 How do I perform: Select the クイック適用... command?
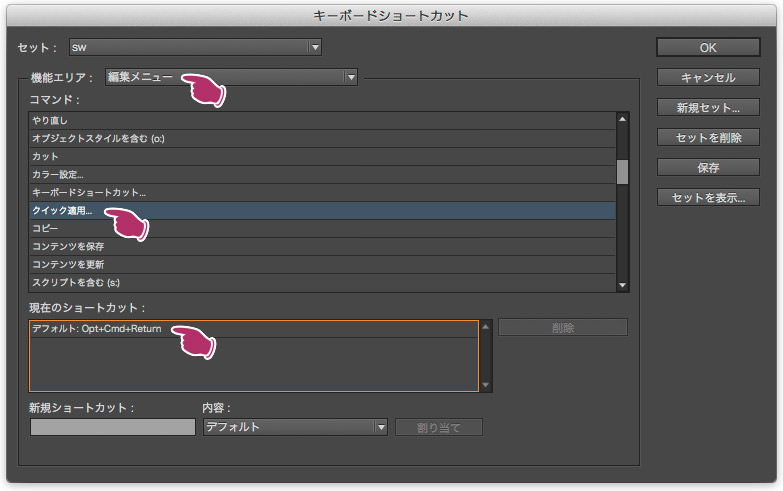(322, 210)
